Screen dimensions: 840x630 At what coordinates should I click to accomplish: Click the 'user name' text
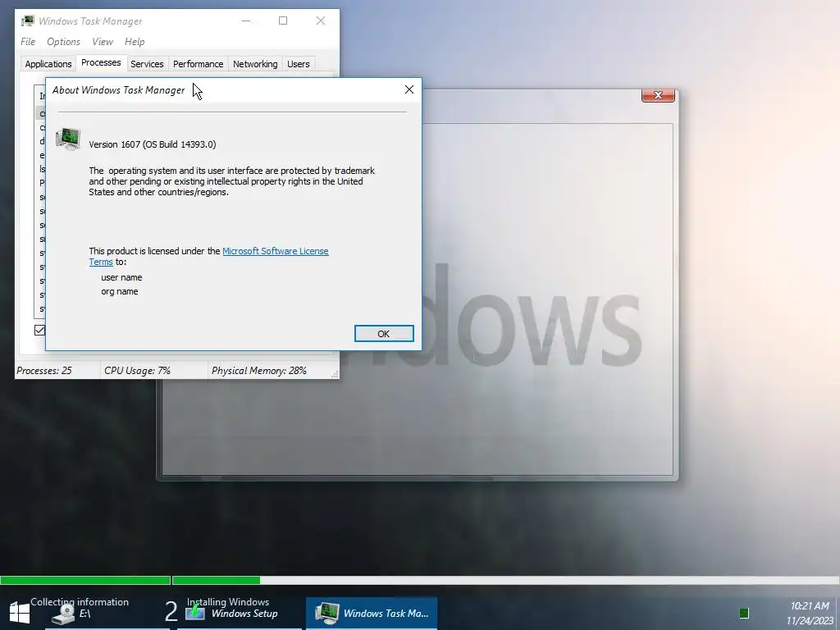121,277
